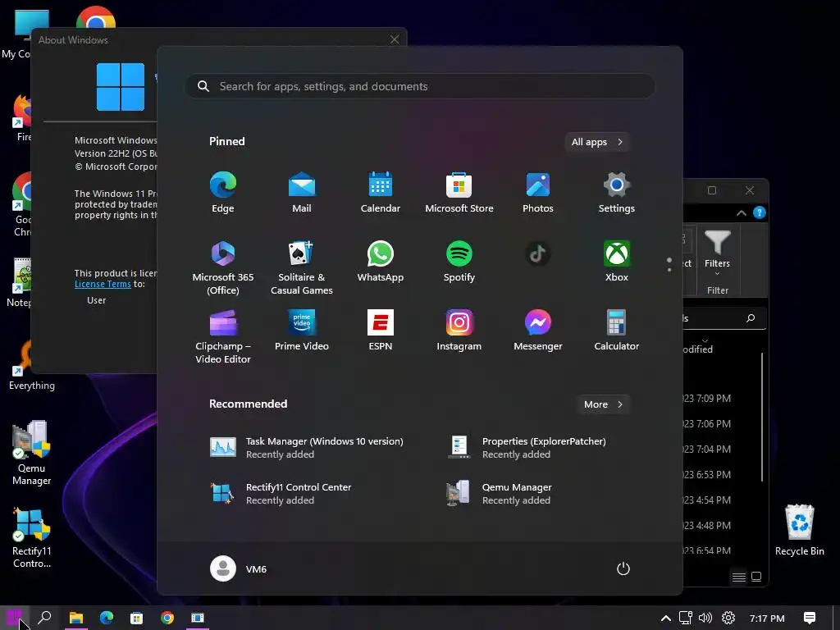Open License Terms link in About Windows
840x630 pixels.
(x=103, y=284)
